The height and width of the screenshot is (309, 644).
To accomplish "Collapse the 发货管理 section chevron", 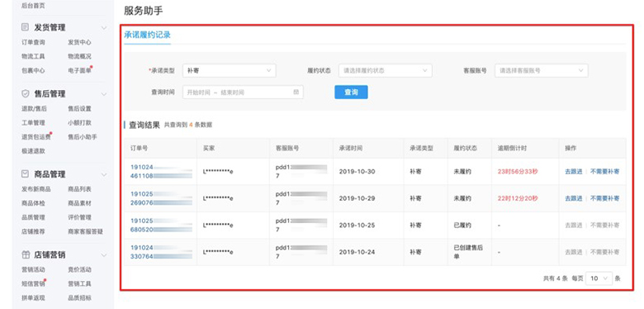I will (x=104, y=27).
